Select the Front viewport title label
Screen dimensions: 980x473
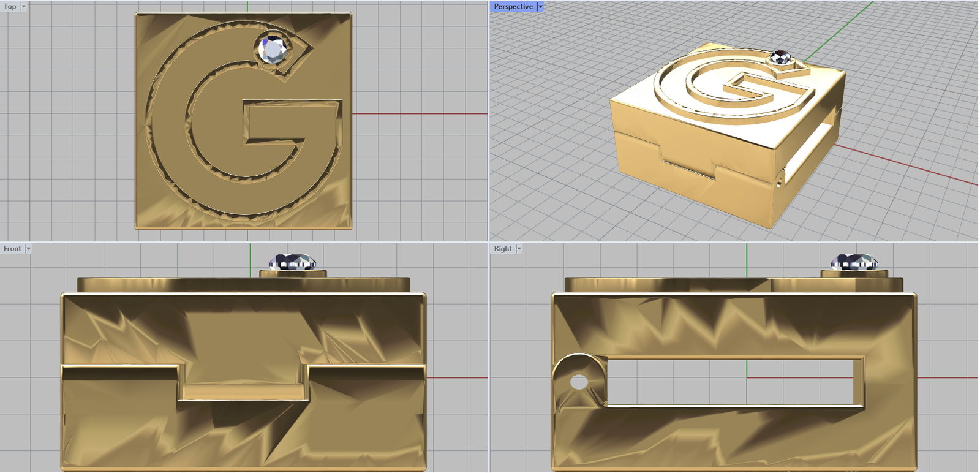(x=12, y=249)
